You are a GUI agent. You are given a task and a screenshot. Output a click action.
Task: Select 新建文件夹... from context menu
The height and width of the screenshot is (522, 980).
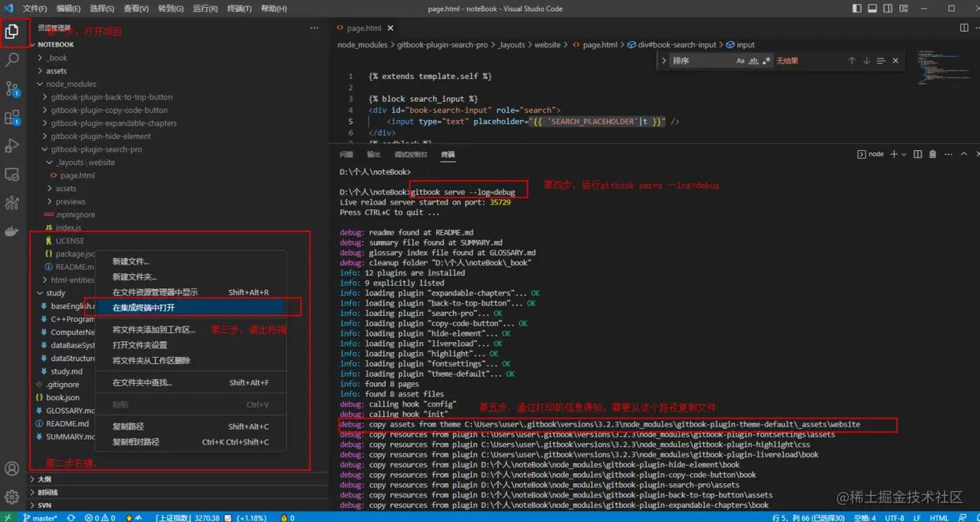point(190,276)
